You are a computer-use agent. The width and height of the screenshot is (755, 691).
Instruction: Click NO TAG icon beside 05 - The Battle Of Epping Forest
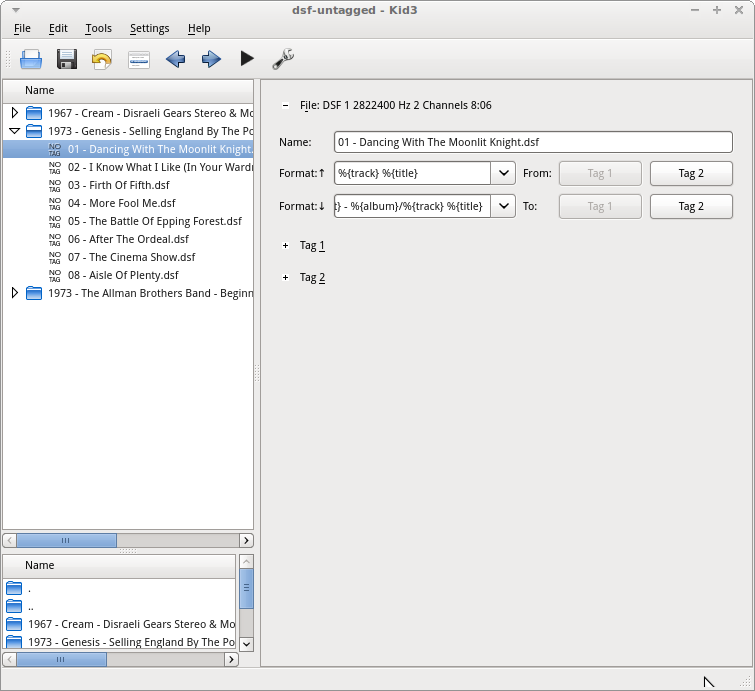pos(55,222)
